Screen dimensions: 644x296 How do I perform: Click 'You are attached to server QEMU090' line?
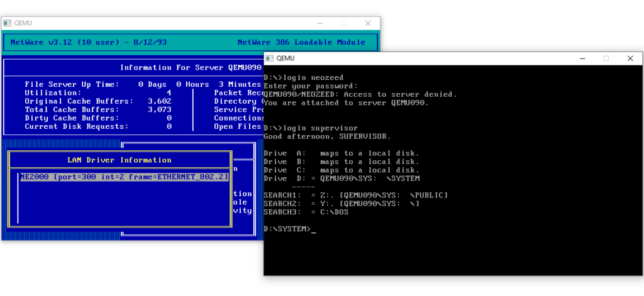[346, 102]
